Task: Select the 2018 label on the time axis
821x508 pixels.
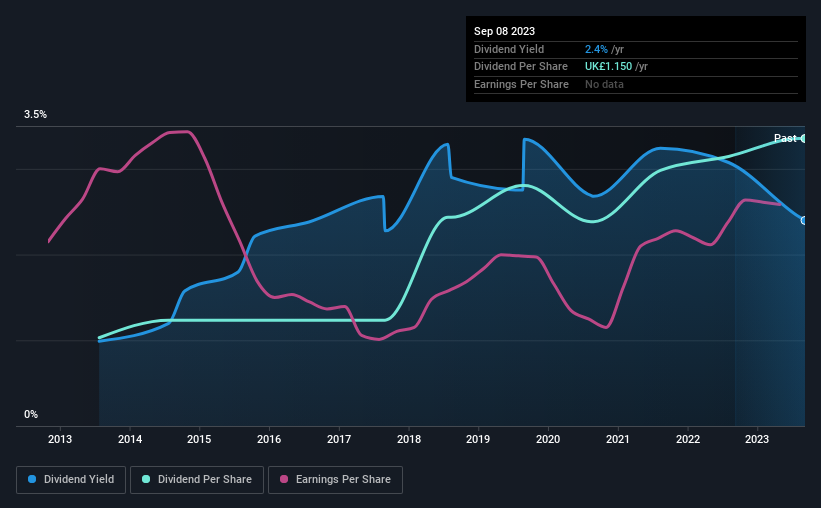Action: [x=409, y=439]
